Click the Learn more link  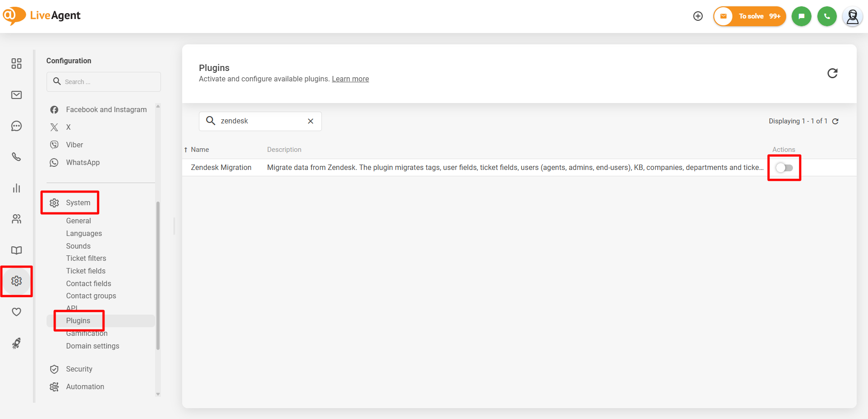(x=350, y=79)
